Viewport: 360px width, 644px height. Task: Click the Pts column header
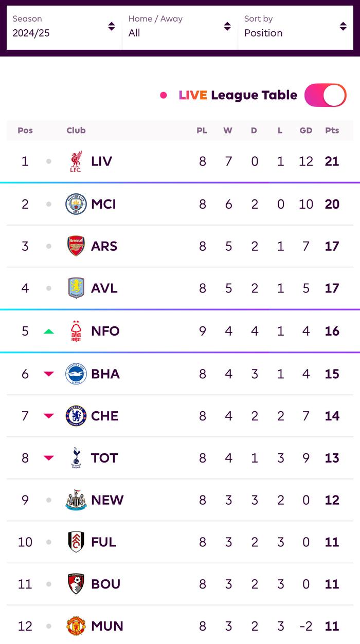(x=332, y=131)
